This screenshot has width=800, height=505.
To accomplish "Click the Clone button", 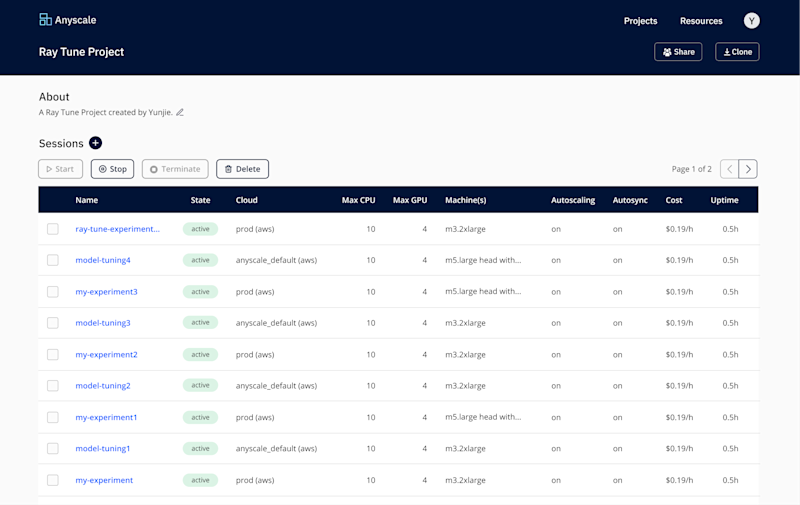I will click(737, 52).
